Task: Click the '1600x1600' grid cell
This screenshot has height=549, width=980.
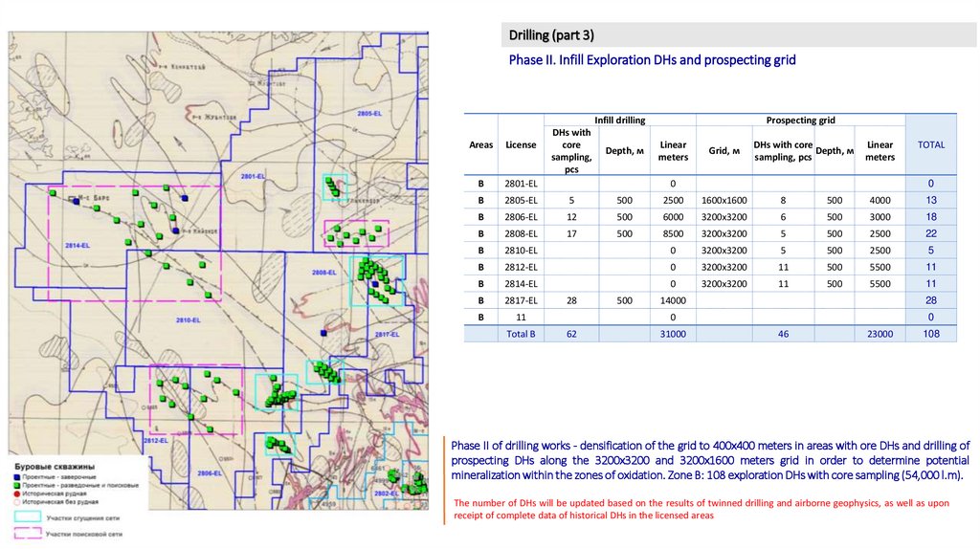Action: [724, 201]
